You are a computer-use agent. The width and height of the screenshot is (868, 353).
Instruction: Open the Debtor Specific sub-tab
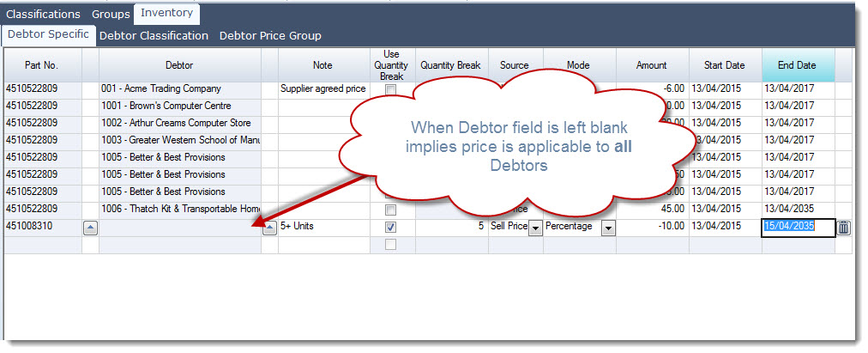48,34
